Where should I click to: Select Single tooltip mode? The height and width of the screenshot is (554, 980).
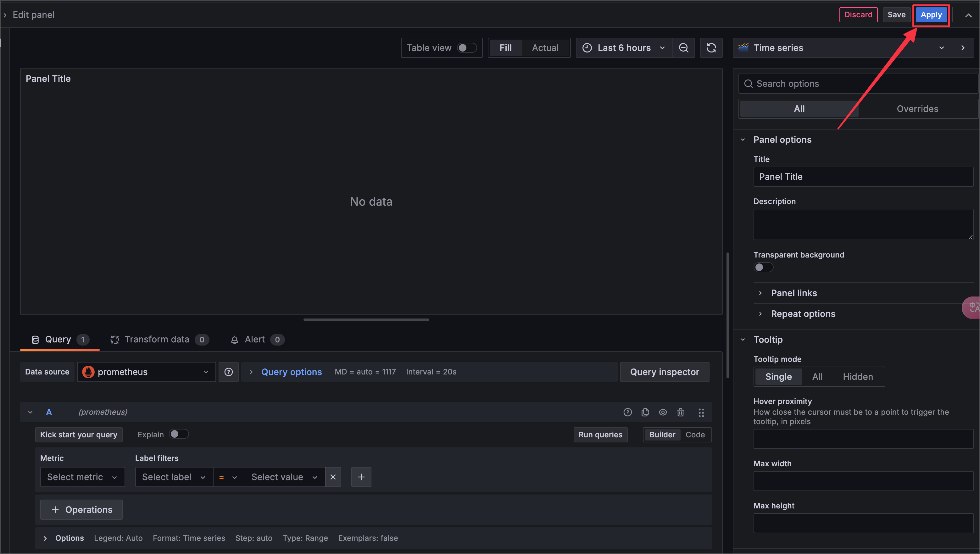pos(778,377)
